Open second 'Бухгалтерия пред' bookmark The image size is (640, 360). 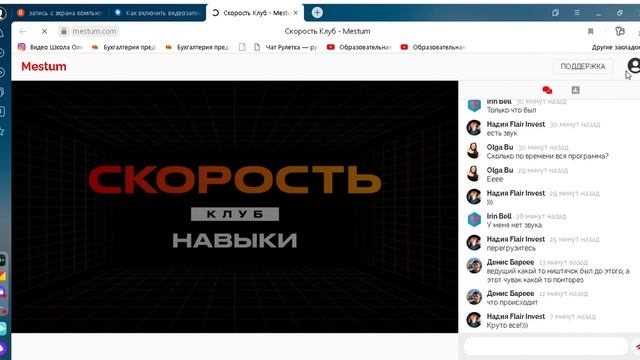[198, 47]
